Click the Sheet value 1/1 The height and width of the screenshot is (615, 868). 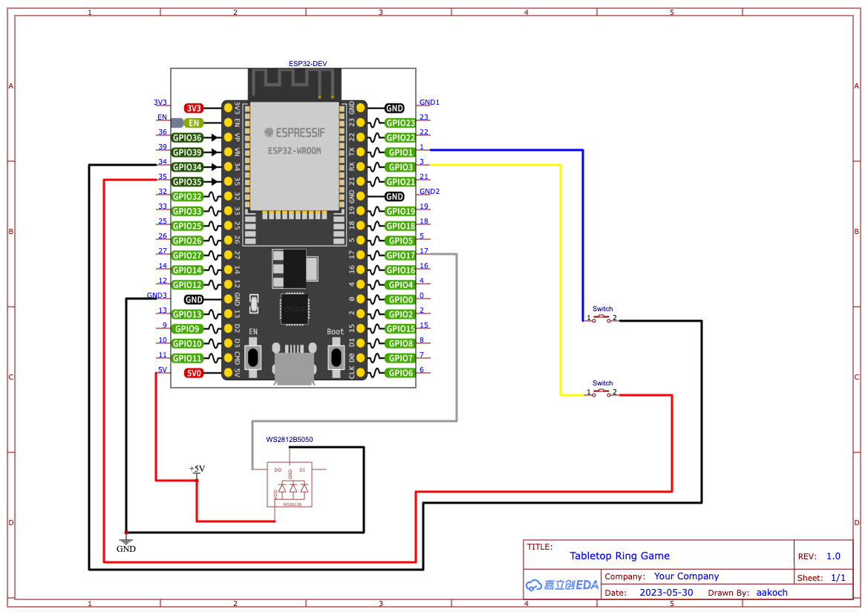pyautogui.click(x=838, y=578)
